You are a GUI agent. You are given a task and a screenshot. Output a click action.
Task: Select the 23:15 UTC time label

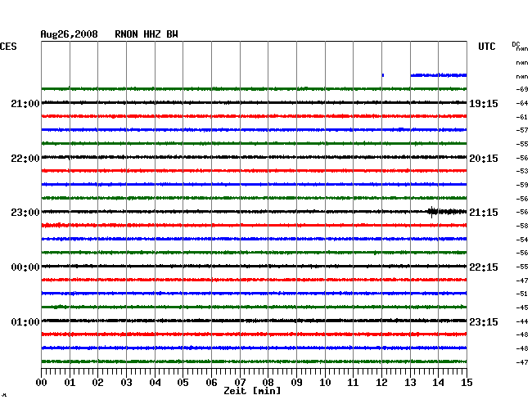pos(484,321)
